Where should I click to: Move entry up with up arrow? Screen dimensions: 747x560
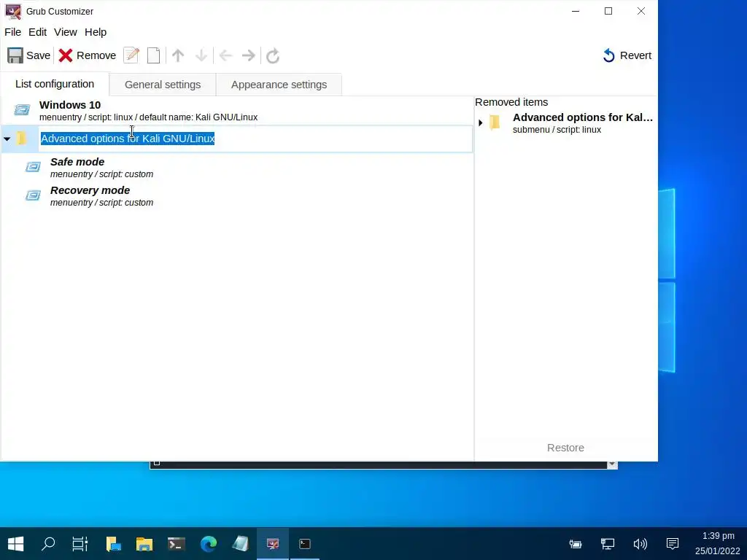click(x=178, y=55)
